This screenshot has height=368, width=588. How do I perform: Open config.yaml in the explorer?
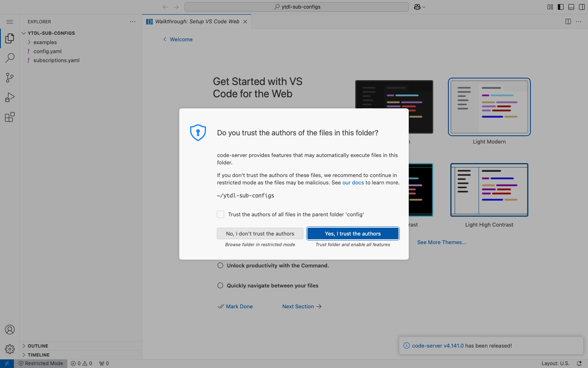(81, 51)
